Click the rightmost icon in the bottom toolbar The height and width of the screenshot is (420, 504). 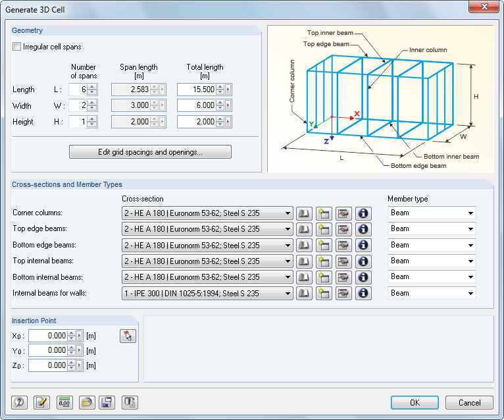[x=130, y=402]
